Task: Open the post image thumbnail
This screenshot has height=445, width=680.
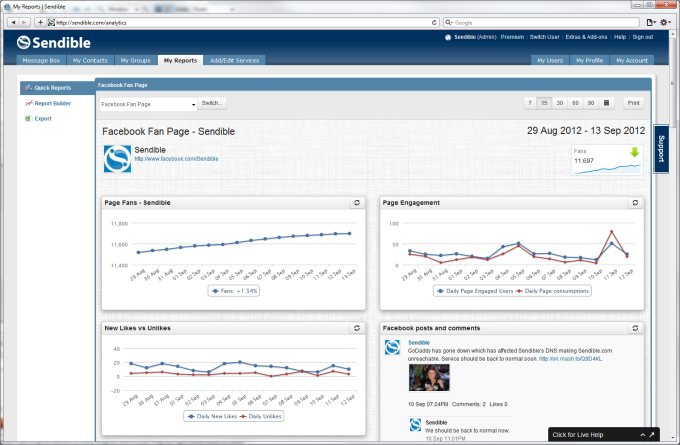Action: [429, 377]
